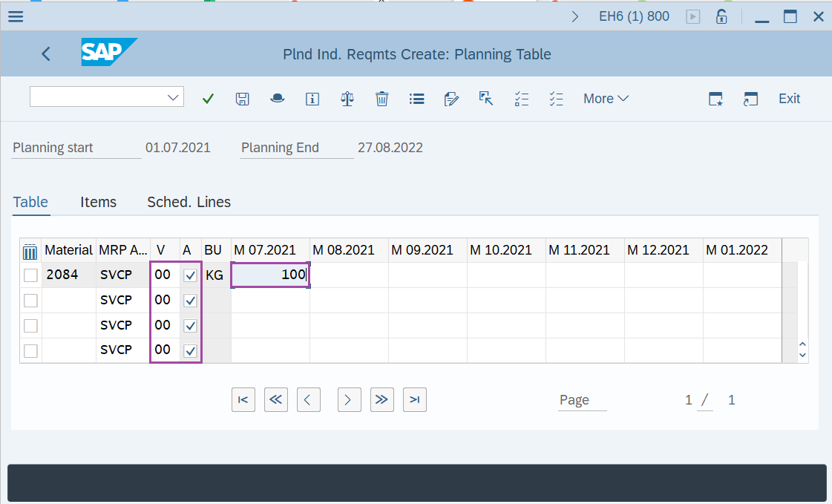Advance to the next page arrow
This screenshot has height=504, width=832.
(x=348, y=399)
